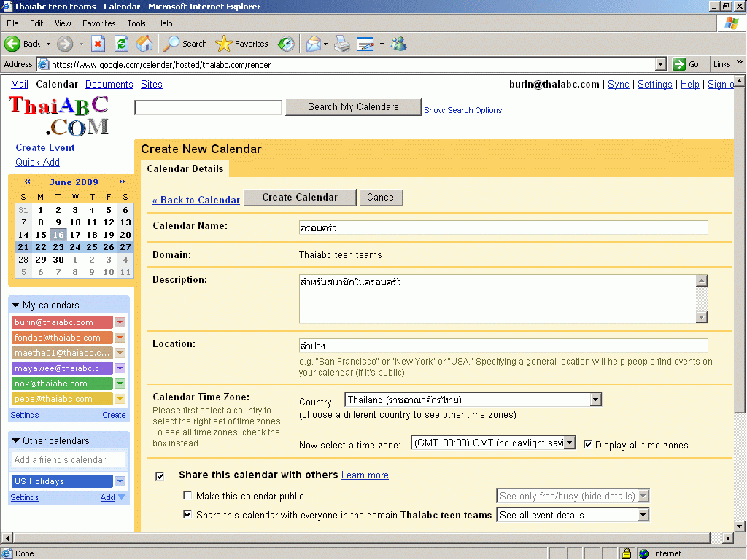747x560 pixels.
Task: Check Make this calendar public
Action: tap(188, 496)
